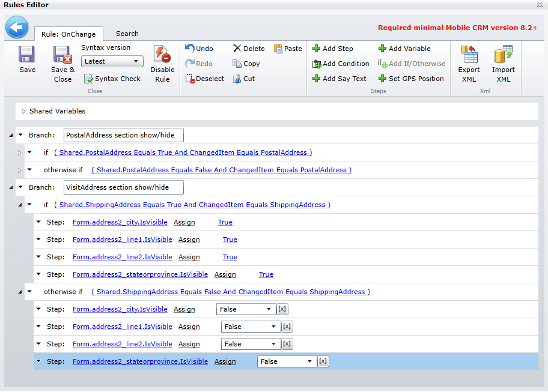
Task: Collapse the PostalAddress section branch
Action: click(x=11, y=135)
